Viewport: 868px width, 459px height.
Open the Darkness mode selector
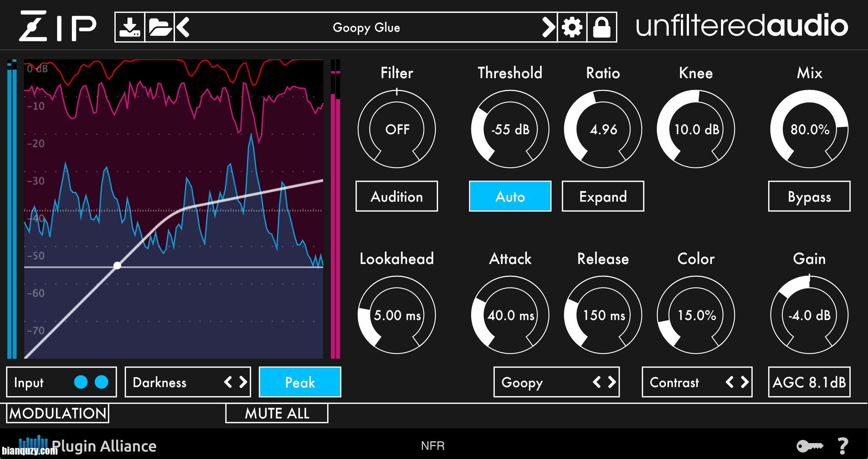click(188, 382)
